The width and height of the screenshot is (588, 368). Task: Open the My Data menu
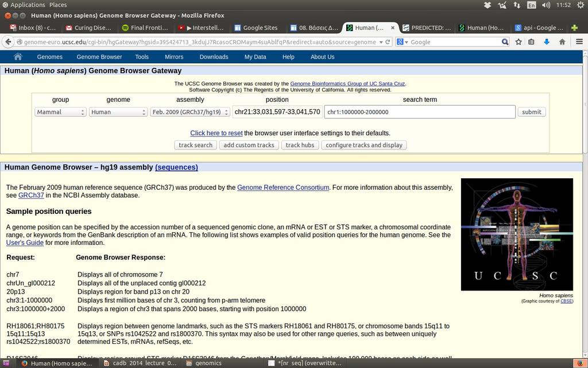(256, 57)
